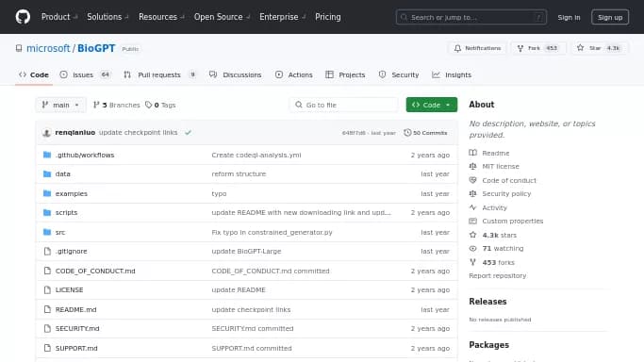Click the Sign in link
The image size is (644, 362).
[x=569, y=17]
